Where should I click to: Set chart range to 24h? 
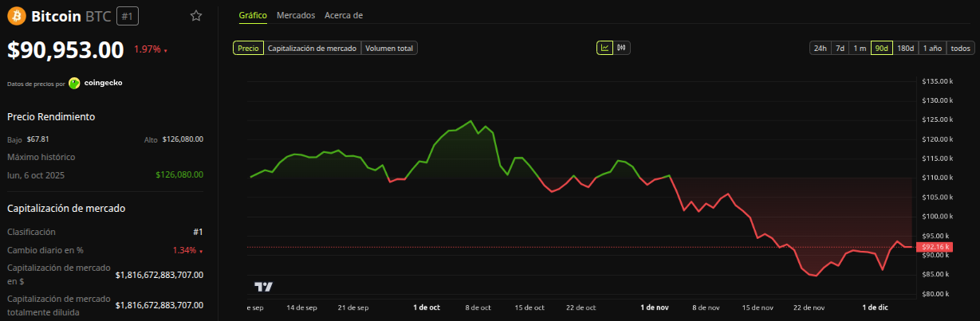click(820, 49)
